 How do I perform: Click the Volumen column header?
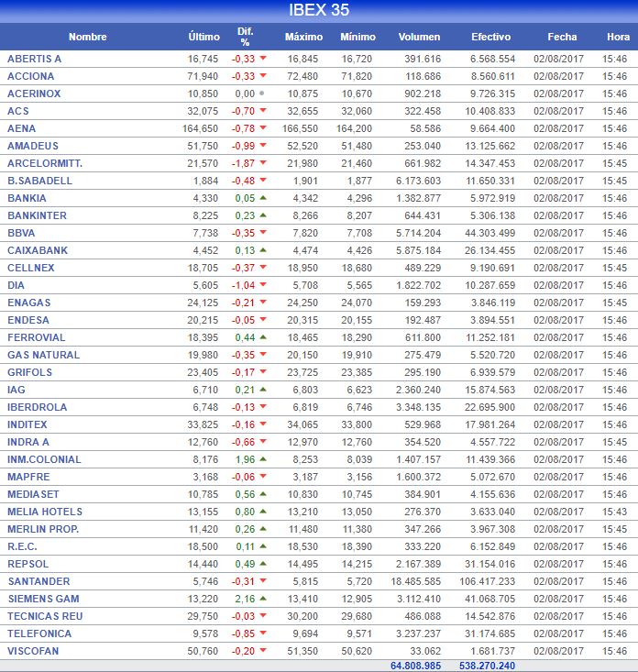tap(419, 37)
